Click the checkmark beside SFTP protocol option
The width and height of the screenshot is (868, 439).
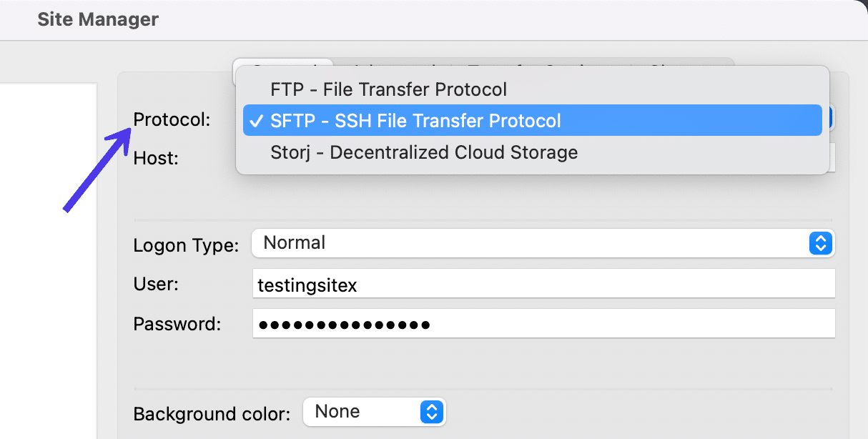pos(257,120)
